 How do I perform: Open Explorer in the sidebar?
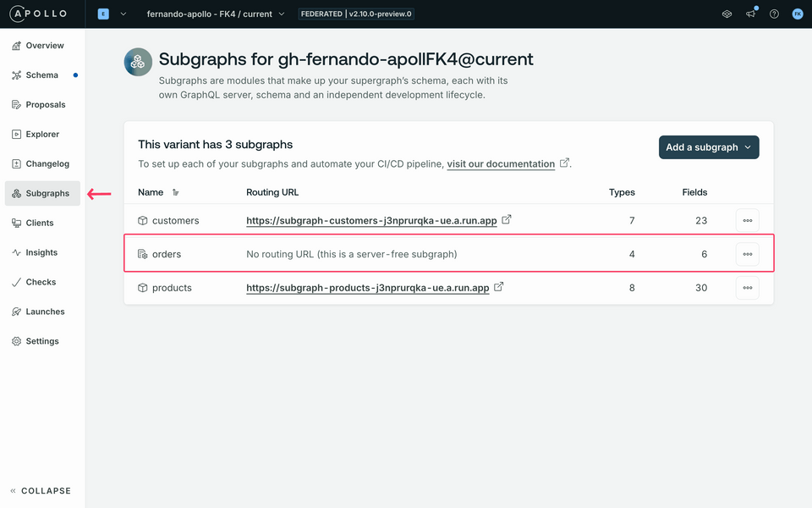coord(42,135)
